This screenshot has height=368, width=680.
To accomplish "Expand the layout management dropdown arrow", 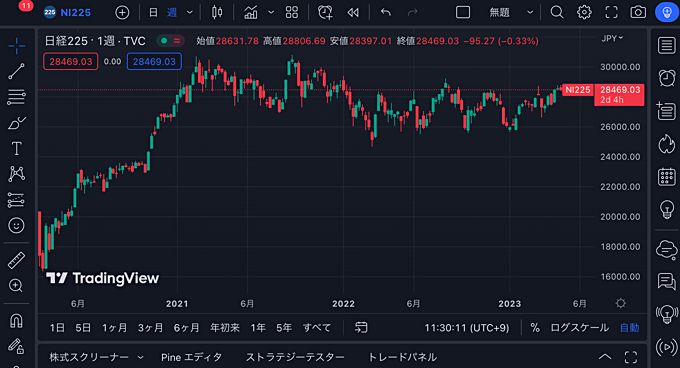I will 530,13.
